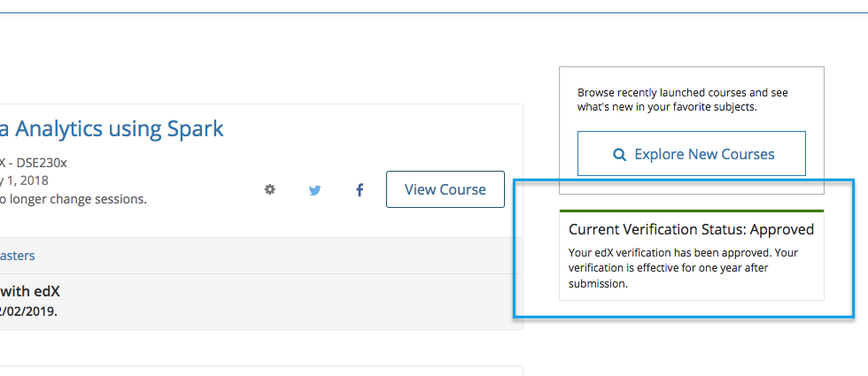Select the Current Verification Status: Approved heading
The height and width of the screenshot is (376, 868).
click(692, 229)
